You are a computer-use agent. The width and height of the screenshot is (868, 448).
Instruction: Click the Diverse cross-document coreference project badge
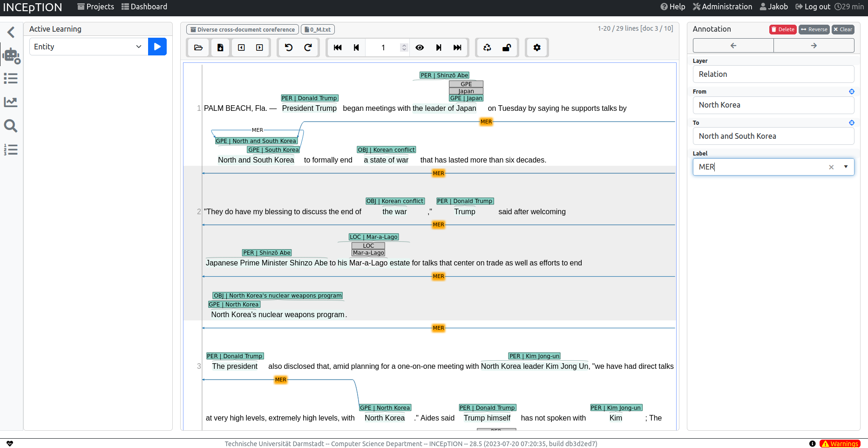click(x=243, y=29)
